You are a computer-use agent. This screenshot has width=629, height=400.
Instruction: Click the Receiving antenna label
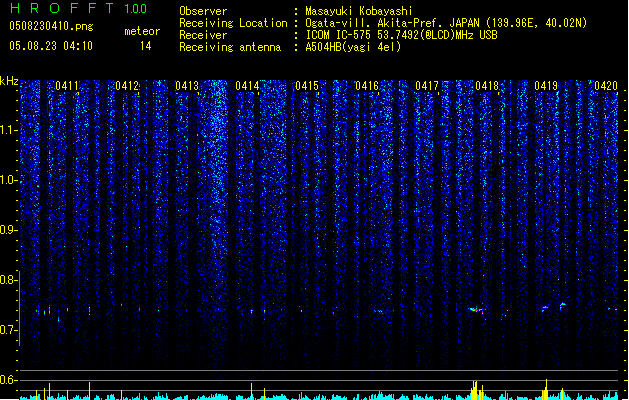[230, 47]
